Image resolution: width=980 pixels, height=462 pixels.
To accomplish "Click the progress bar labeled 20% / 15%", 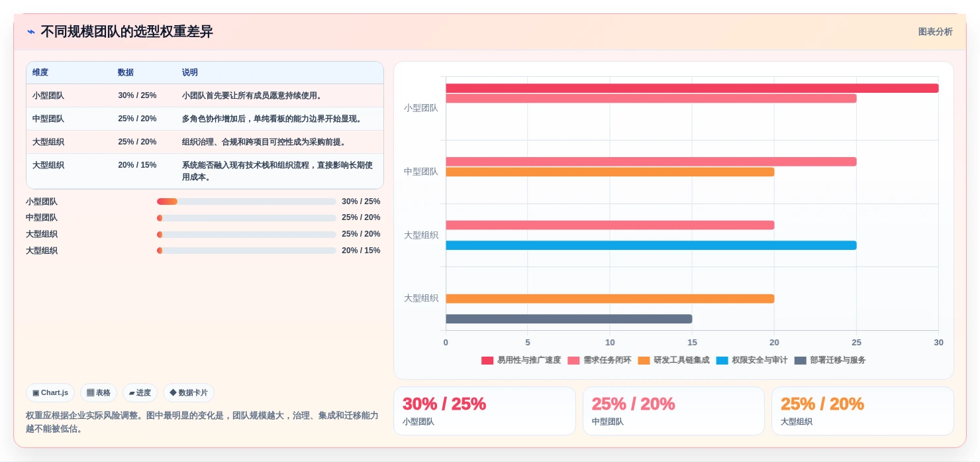I will pyautogui.click(x=246, y=251).
